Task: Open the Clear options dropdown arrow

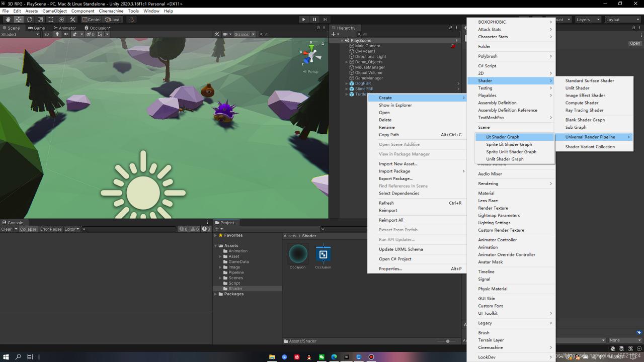Action: 16,229
